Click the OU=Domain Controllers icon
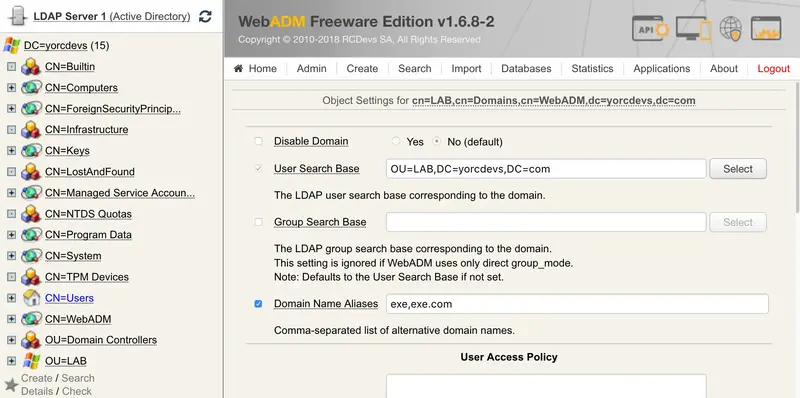The height and width of the screenshot is (398, 800). pos(31,340)
